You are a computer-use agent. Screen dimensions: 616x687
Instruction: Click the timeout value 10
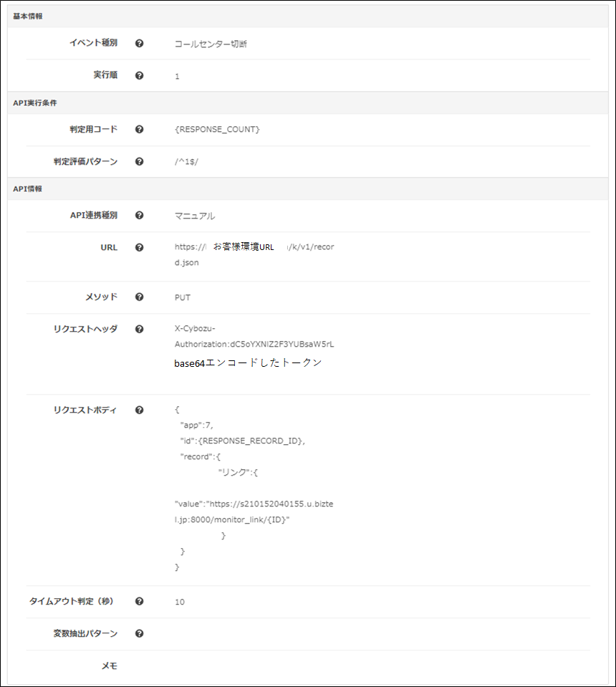(x=180, y=602)
